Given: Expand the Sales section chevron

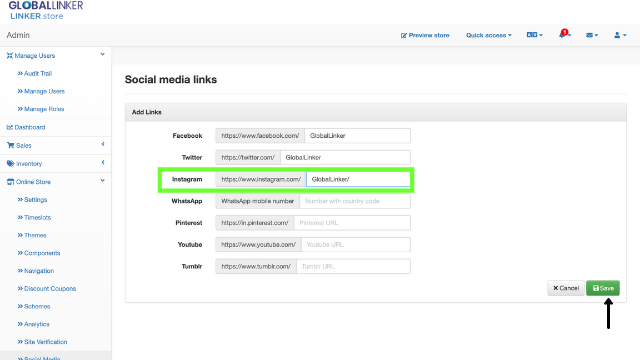Looking at the screenshot, I should pyautogui.click(x=103, y=144).
